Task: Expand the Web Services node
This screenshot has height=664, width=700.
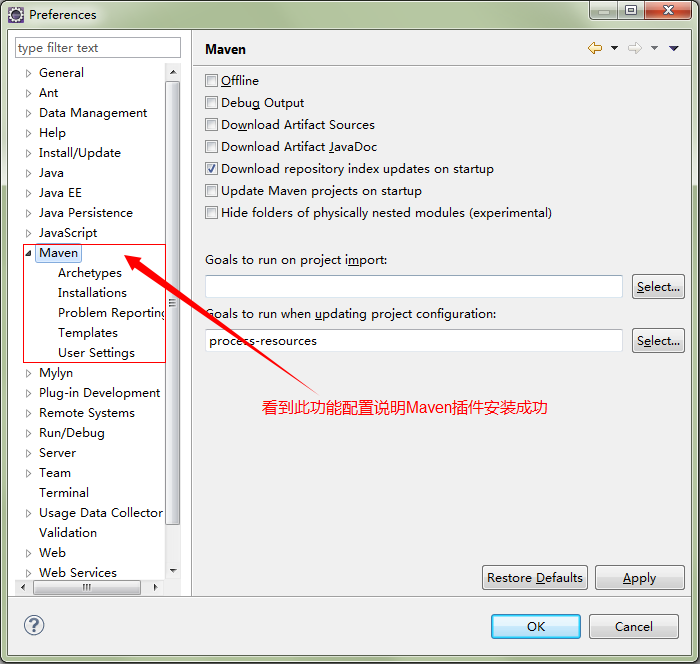Action: (x=29, y=573)
